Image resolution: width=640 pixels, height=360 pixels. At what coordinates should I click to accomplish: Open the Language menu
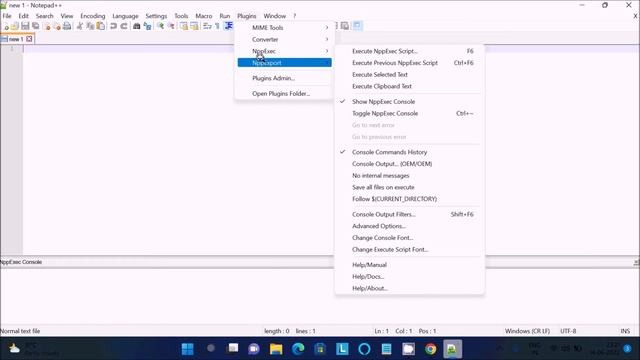click(x=125, y=16)
